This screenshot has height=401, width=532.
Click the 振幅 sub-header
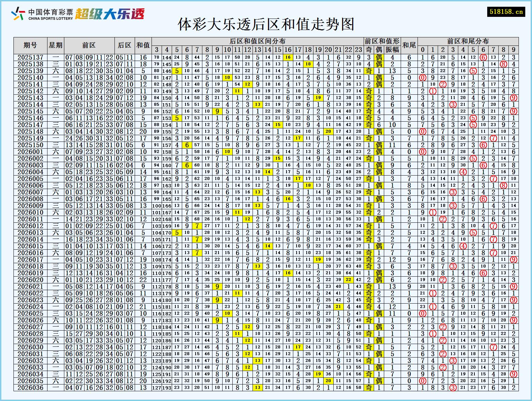coord(392,50)
